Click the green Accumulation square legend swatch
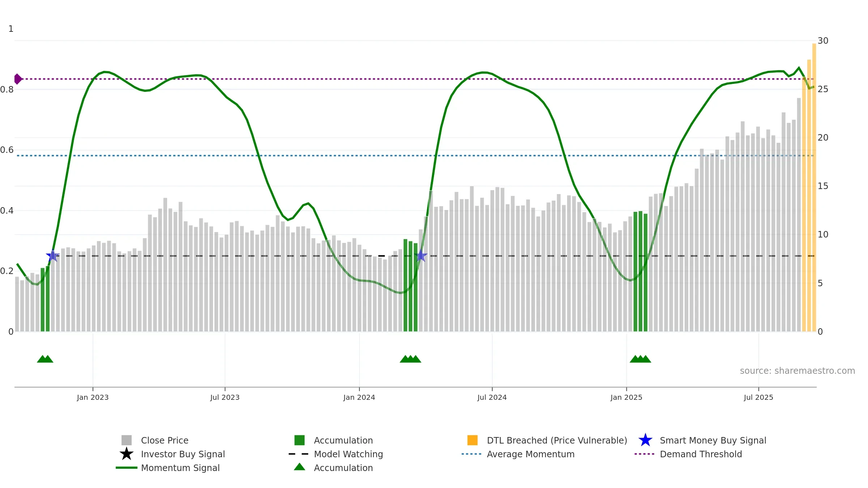This screenshot has width=868, height=488. [299, 440]
